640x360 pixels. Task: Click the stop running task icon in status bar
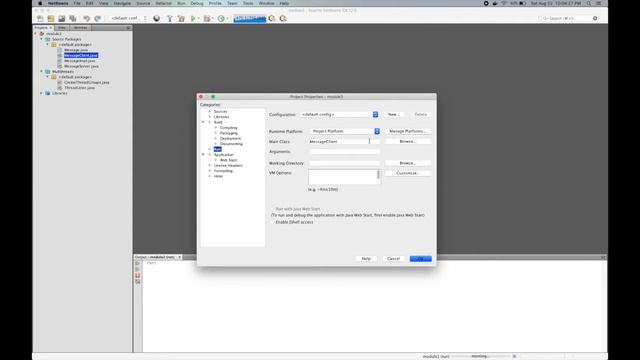514,356
